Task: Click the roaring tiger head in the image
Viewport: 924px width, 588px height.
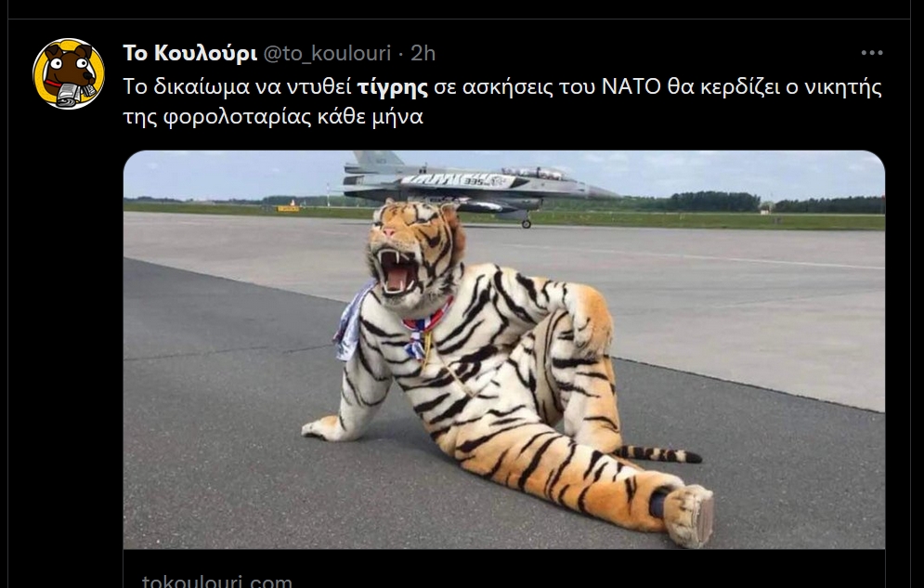Action: click(415, 255)
